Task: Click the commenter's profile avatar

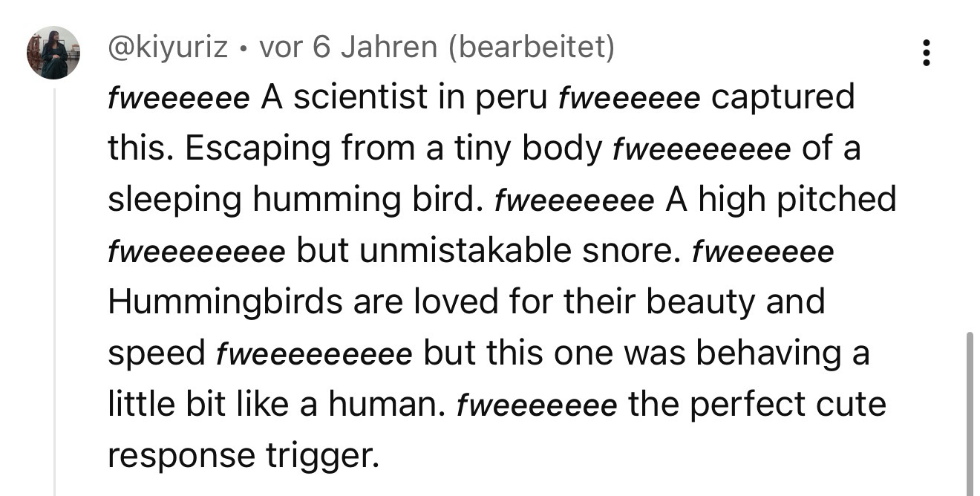Action: point(53,53)
